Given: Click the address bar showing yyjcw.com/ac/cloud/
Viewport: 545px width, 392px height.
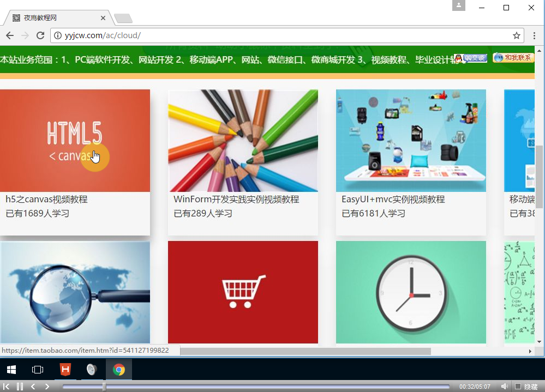Looking at the screenshot, I should [273, 35].
